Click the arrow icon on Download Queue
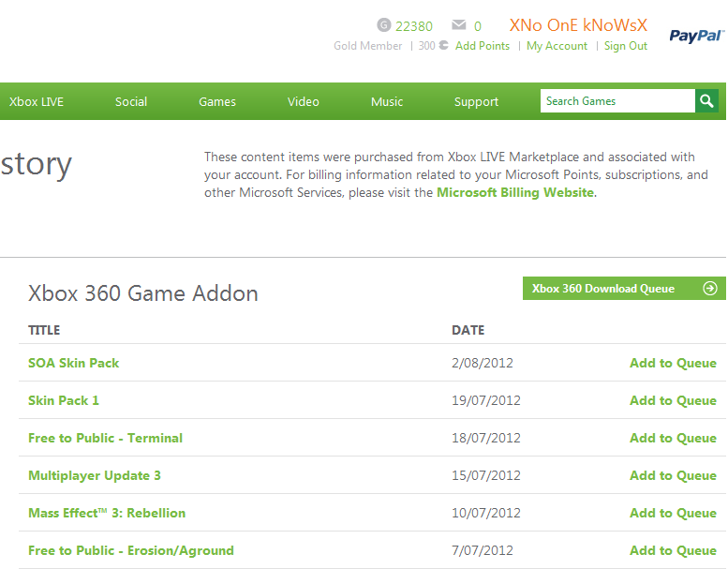728x569 pixels. coord(710,289)
